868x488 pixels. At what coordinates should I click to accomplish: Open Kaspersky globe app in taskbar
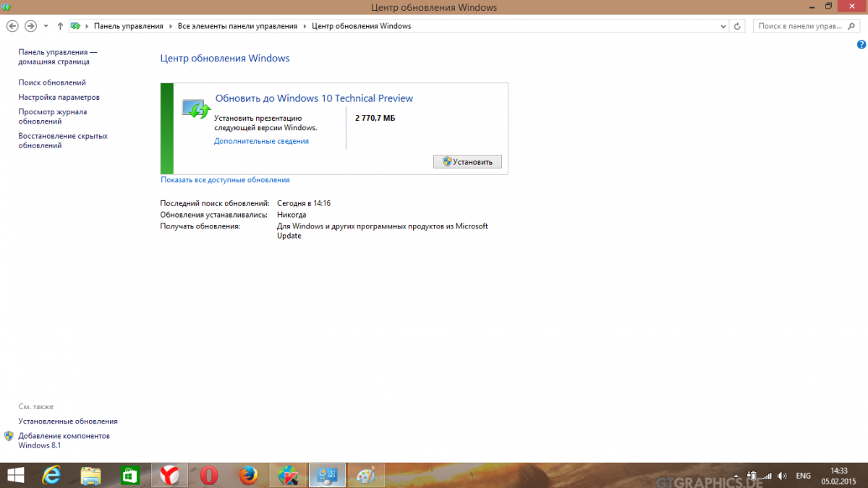(x=288, y=475)
